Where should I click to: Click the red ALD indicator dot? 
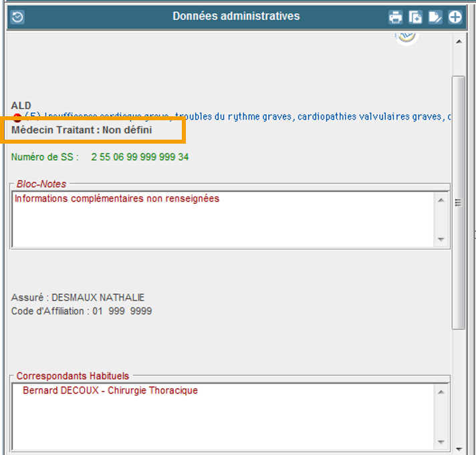(x=17, y=118)
